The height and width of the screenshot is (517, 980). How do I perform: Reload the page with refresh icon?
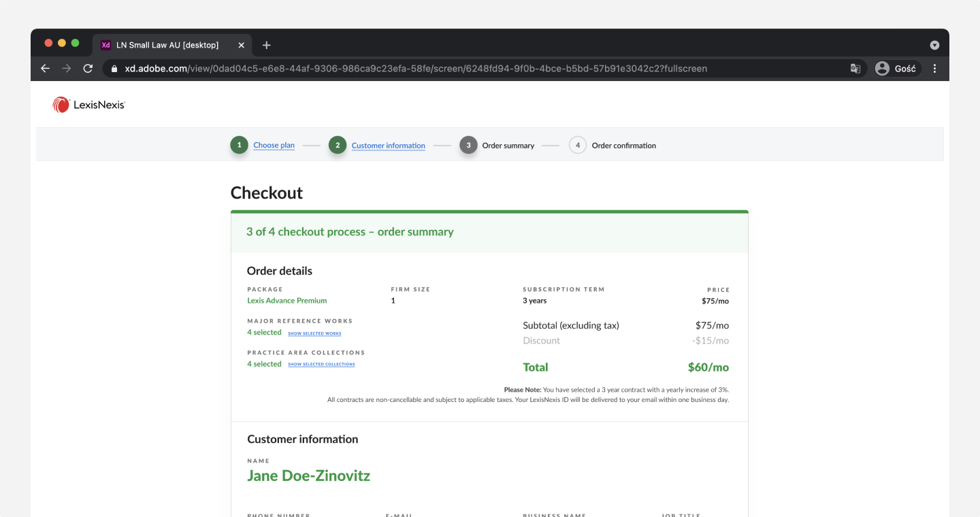point(88,69)
